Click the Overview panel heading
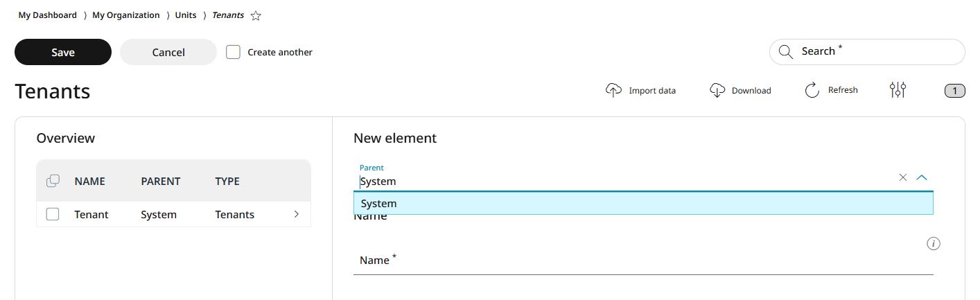 coord(66,138)
